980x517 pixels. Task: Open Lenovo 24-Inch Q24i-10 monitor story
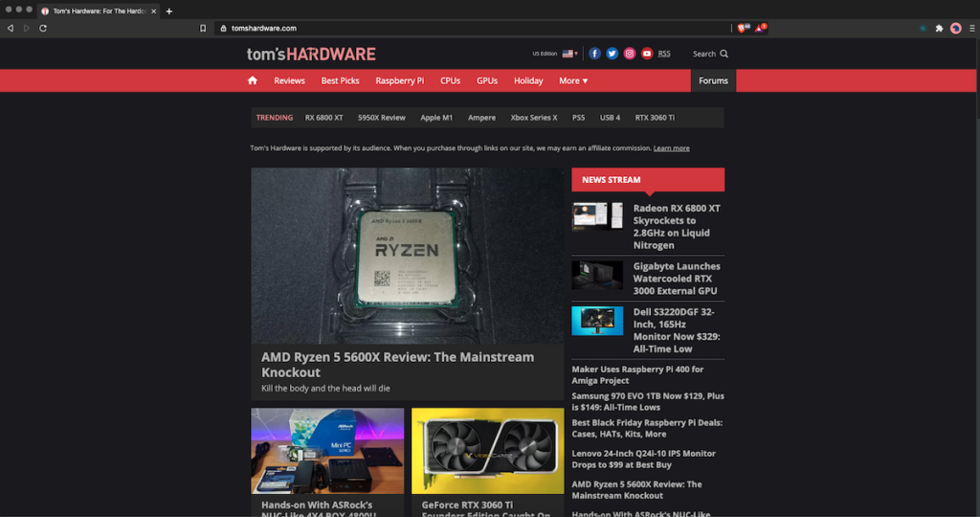pos(644,459)
